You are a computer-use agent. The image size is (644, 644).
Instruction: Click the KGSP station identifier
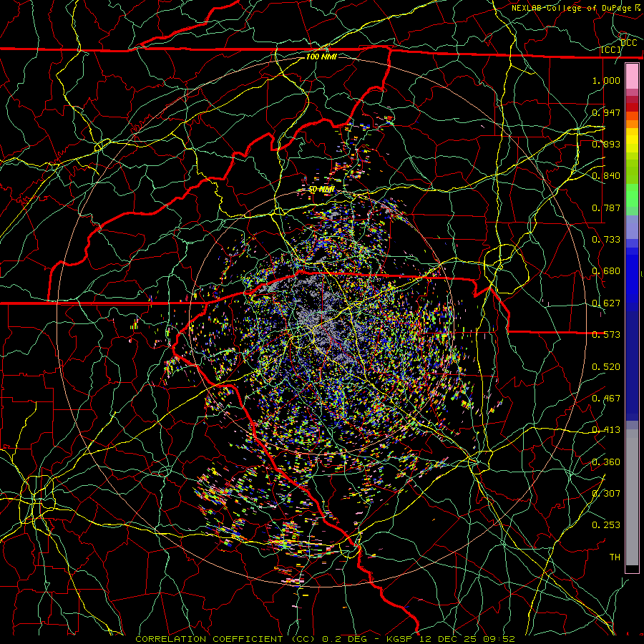click(x=401, y=639)
